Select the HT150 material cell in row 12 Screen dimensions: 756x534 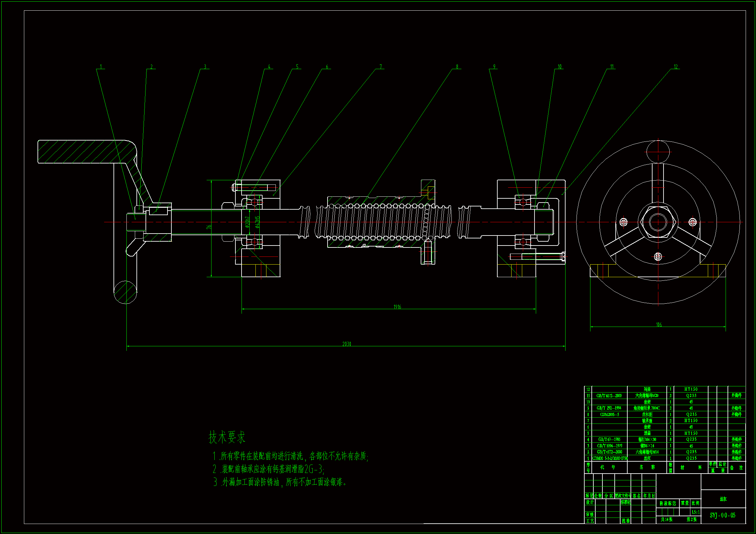coord(690,389)
